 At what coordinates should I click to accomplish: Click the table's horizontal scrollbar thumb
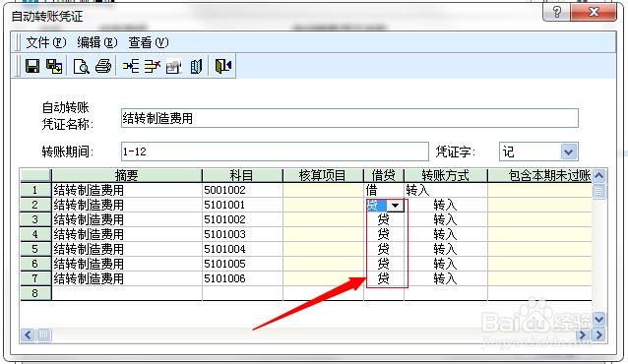pyautogui.click(x=44, y=334)
